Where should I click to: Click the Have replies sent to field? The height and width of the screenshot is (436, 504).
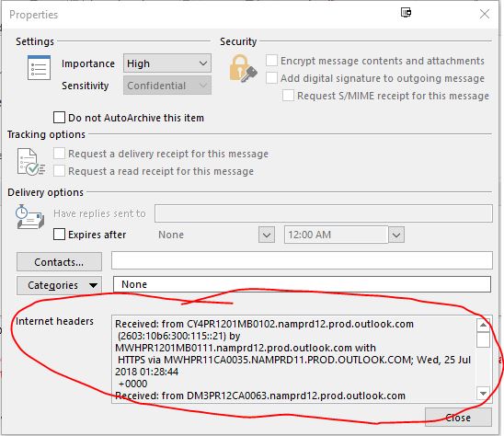pyautogui.click(x=324, y=213)
